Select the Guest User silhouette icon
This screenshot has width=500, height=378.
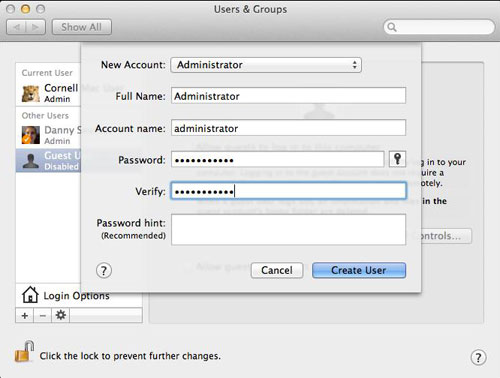[31, 161]
